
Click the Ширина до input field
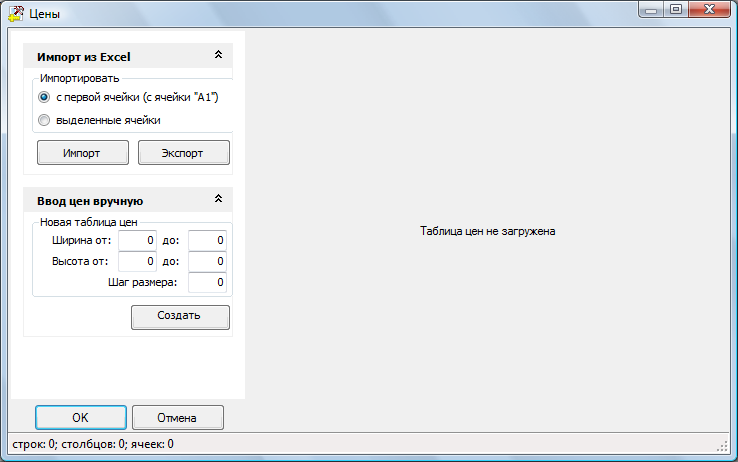click(x=208, y=240)
